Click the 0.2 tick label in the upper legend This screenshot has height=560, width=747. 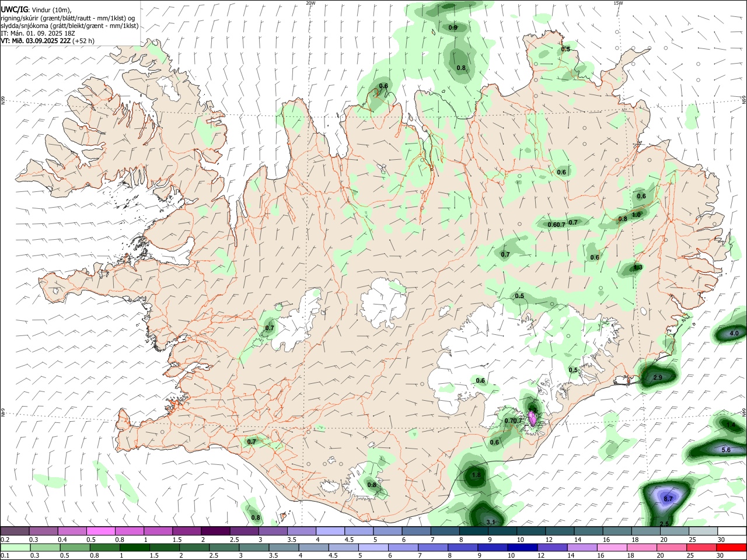[x=5, y=540]
